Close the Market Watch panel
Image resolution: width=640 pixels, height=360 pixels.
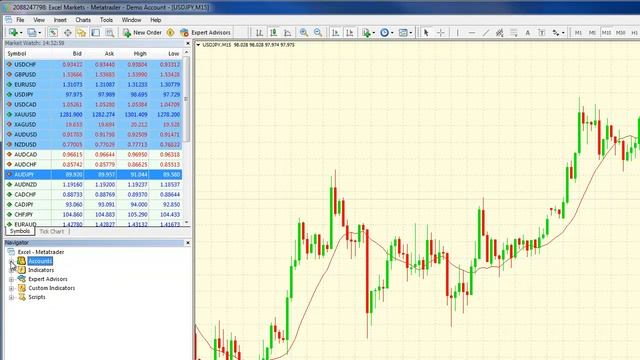click(188, 43)
